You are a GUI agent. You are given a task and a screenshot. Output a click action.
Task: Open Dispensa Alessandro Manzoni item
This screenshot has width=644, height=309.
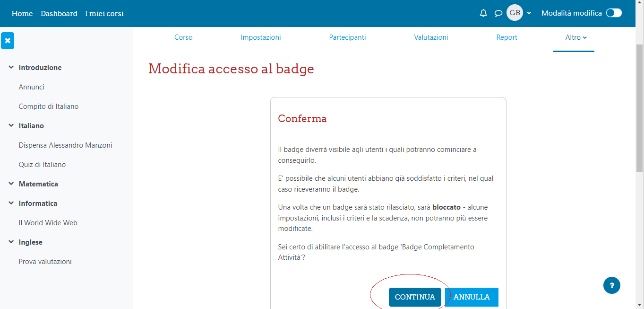tap(65, 145)
